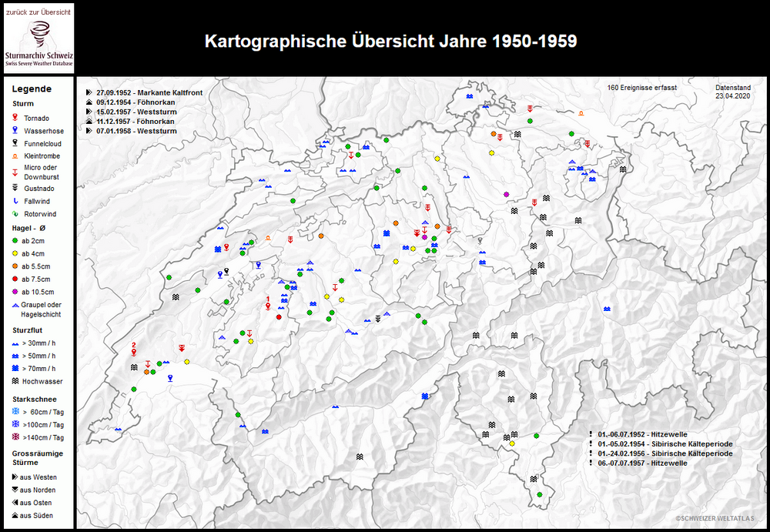
Task: Select the '>140cm / Tag' snow icon
Action: point(15,437)
